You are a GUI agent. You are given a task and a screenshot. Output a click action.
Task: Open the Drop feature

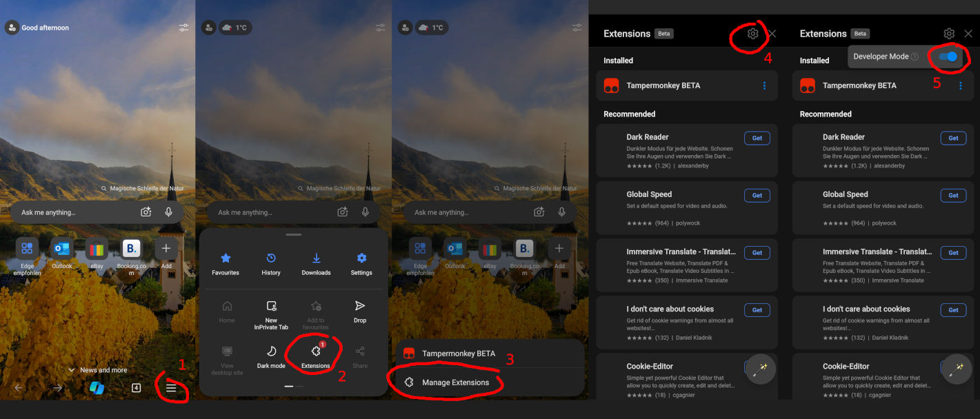pyautogui.click(x=359, y=309)
